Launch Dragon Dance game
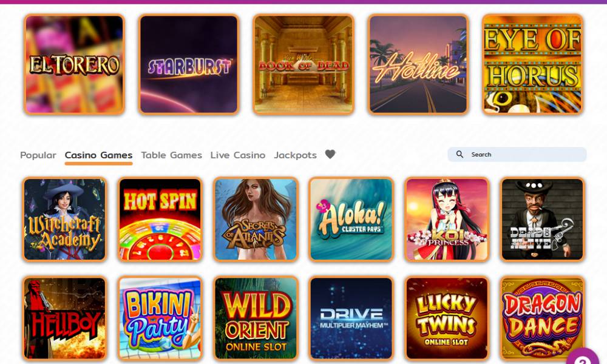The height and width of the screenshot is (364, 607). click(542, 318)
